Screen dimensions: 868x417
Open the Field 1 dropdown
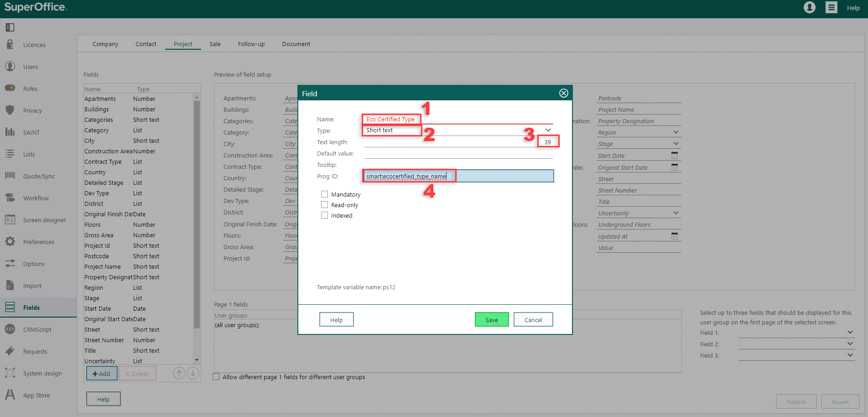(x=796, y=333)
